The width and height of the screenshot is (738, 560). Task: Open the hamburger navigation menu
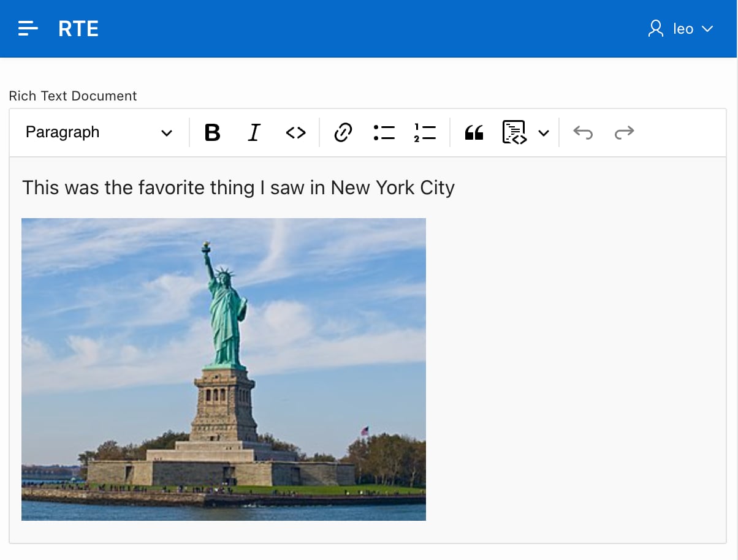(x=28, y=29)
